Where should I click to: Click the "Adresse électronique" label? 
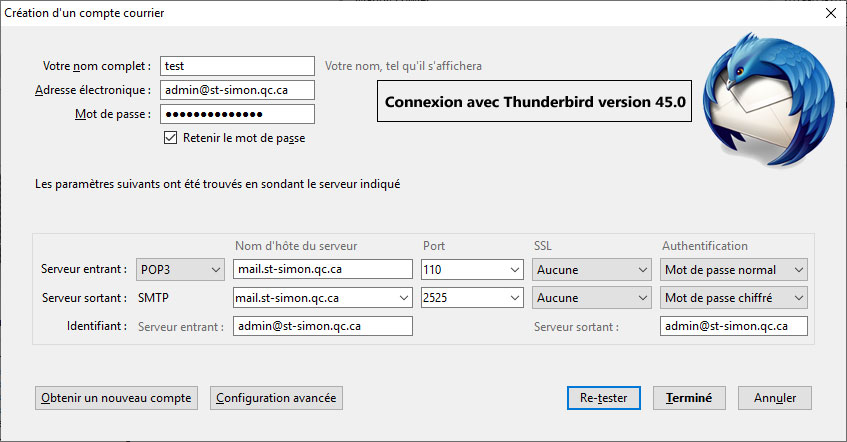93,90
